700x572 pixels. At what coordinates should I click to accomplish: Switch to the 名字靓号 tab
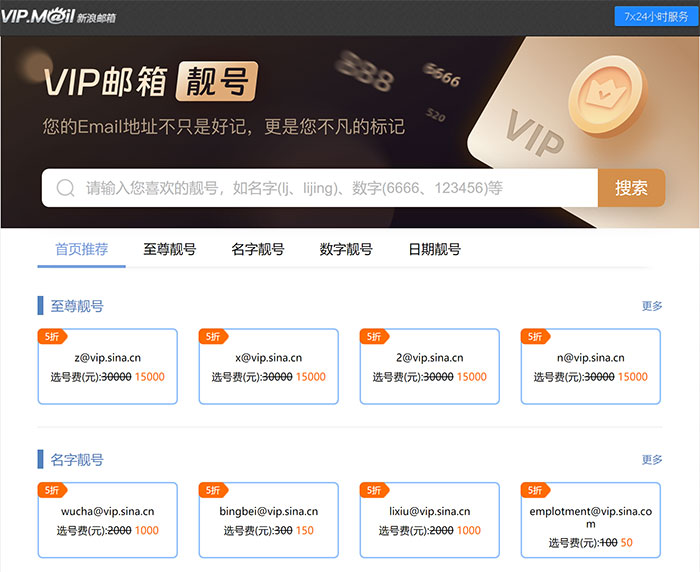pos(258,249)
